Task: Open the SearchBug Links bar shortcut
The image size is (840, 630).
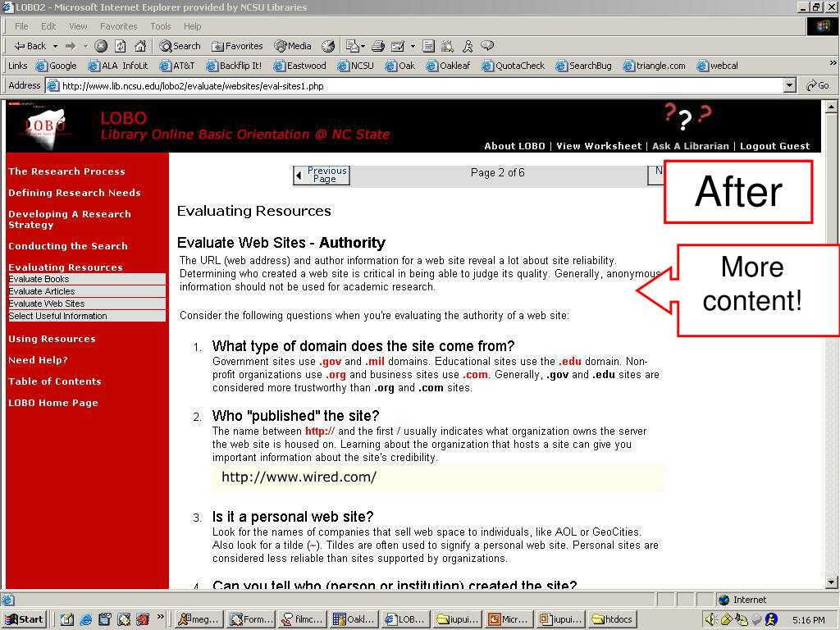Action: click(x=584, y=66)
